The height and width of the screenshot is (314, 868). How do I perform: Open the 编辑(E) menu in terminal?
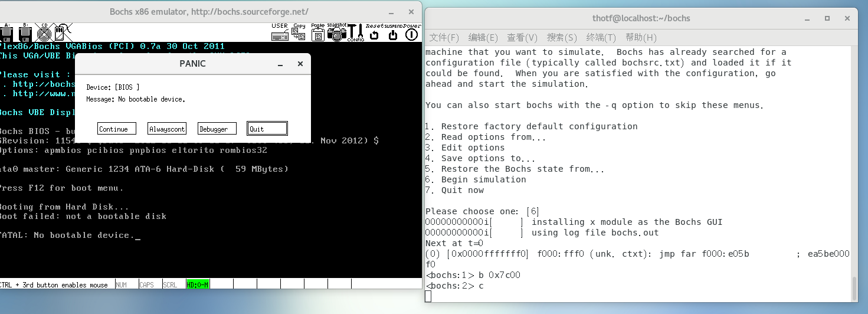(x=483, y=38)
